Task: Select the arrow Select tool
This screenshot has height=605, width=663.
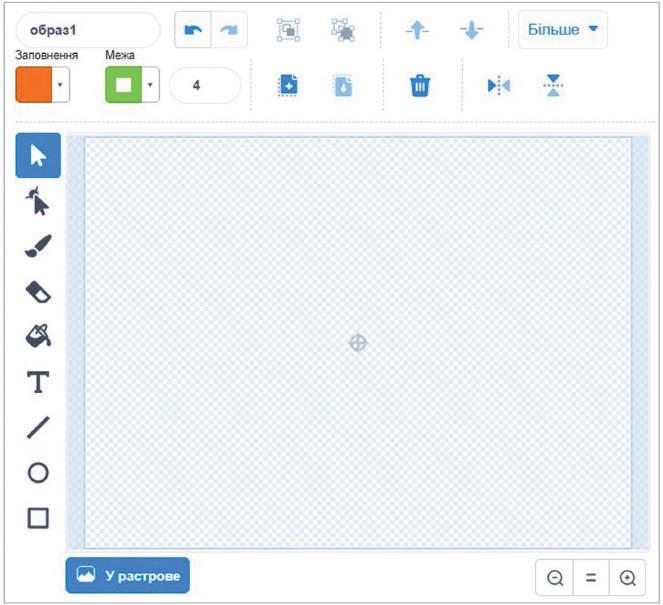Action: (x=38, y=156)
